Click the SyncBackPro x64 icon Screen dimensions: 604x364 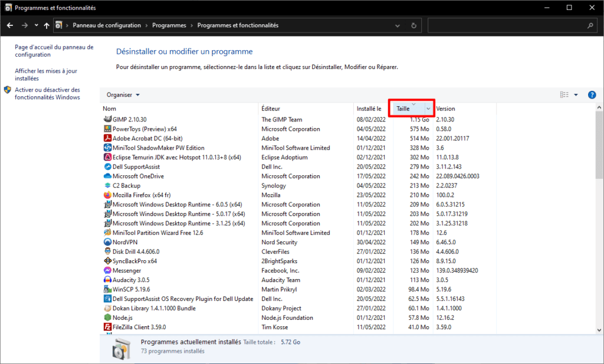[x=107, y=261]
